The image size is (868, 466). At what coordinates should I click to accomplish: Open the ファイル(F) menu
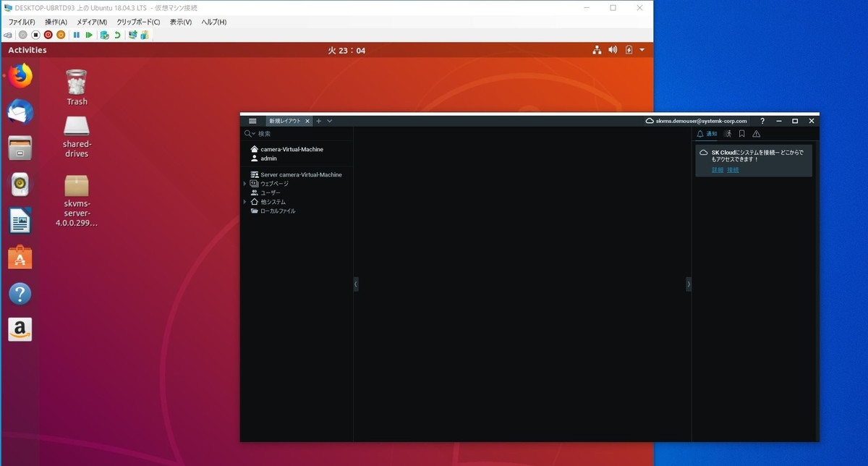pos(21,22)
